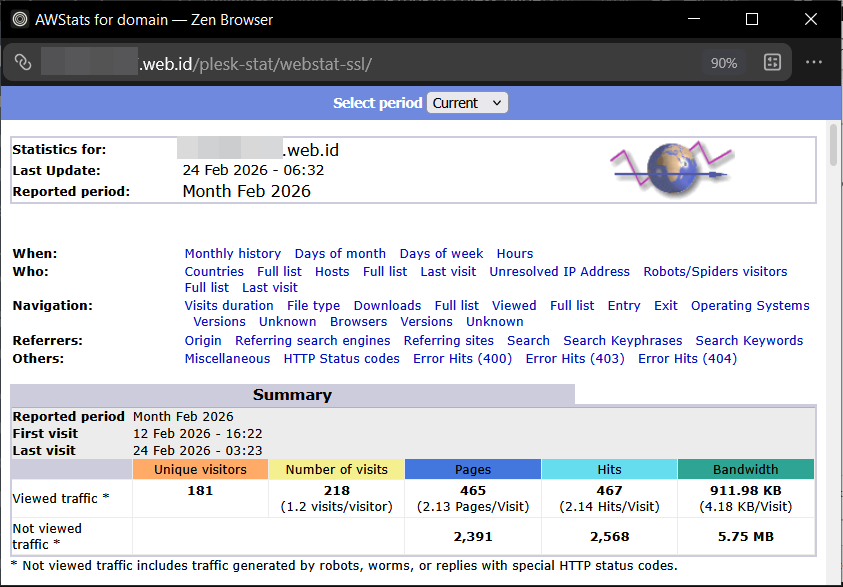Open the Countries link
The width and height of the screenshot is (843, 587).
[x=214, y=271]
